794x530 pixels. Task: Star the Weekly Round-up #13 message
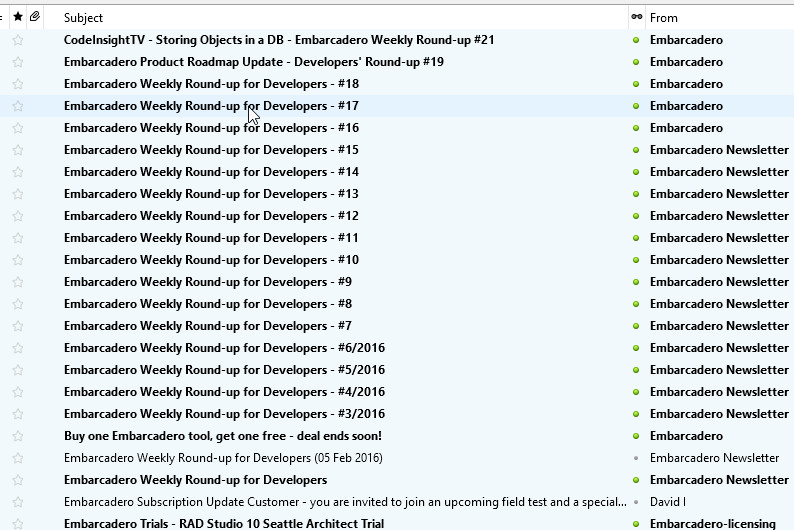coord(18,194)
